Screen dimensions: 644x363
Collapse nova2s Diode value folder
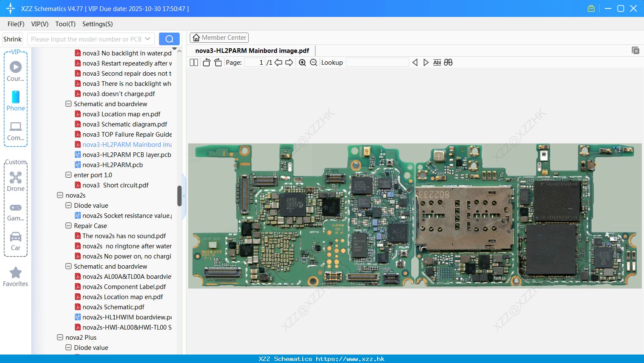click(69, 205)
